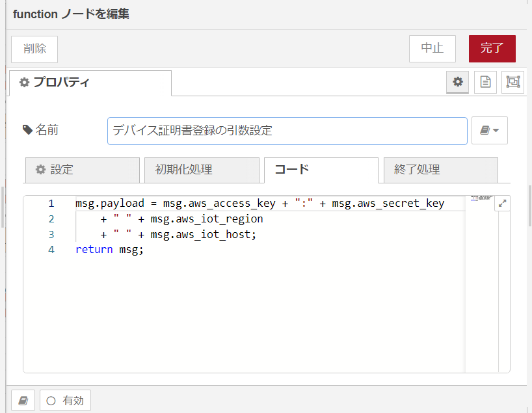Select the コード tab
Screen dimensions: 532x413
(x=321, y=170)
